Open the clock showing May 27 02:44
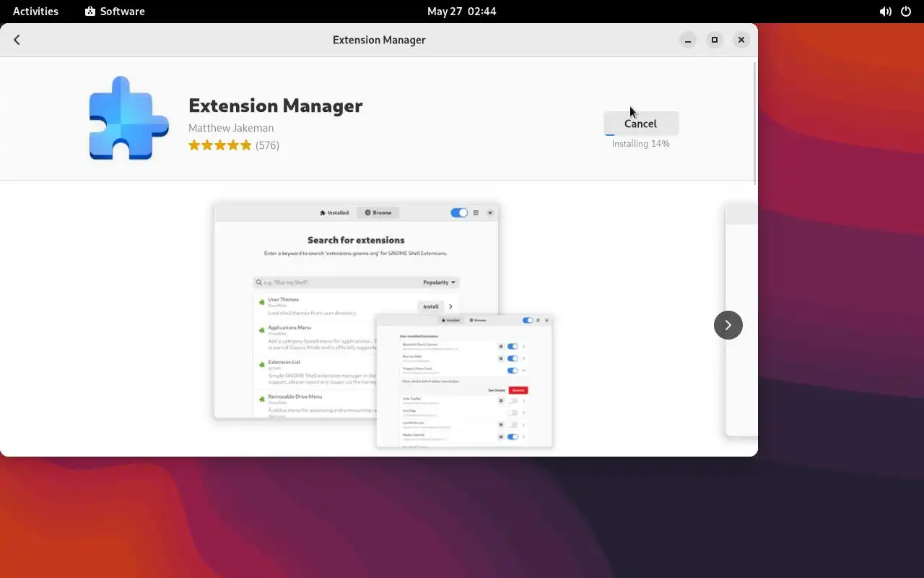This screenshot has width=924, height=578. click(461, 11)
